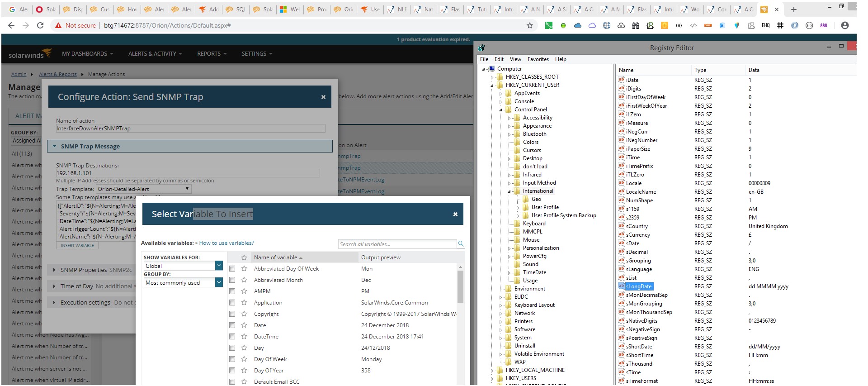Go back in the browser
This screenshot has width=868, height=386.
pos(11,25)
